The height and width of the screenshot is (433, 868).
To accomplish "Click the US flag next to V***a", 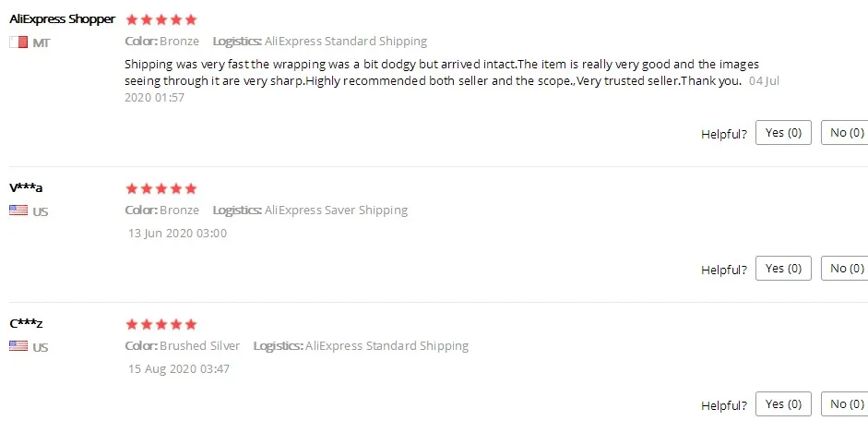I will (x=18, y=211).
